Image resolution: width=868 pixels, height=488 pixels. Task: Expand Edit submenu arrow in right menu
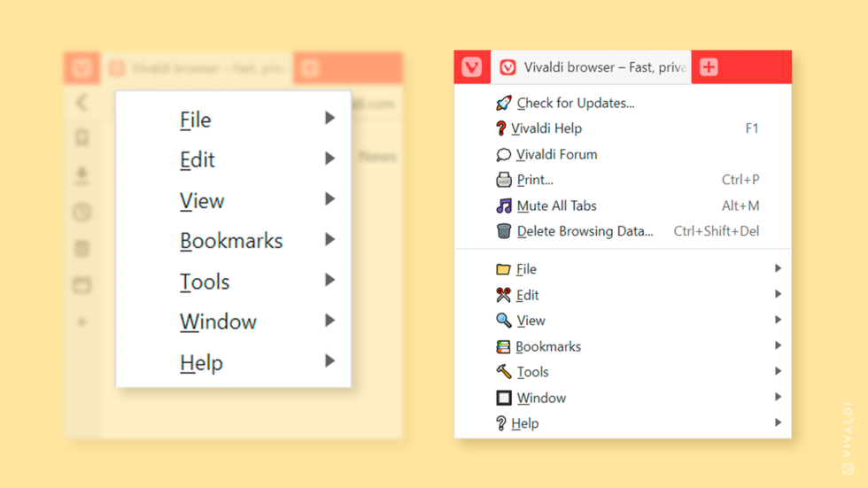tap(778, 294)
